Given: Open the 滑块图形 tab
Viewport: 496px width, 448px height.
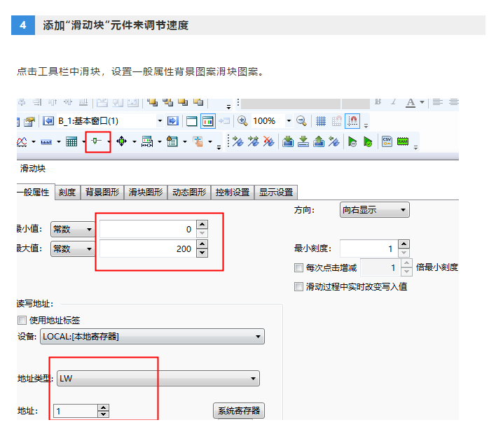Looking at the screenshot, I should click(146, 192).
